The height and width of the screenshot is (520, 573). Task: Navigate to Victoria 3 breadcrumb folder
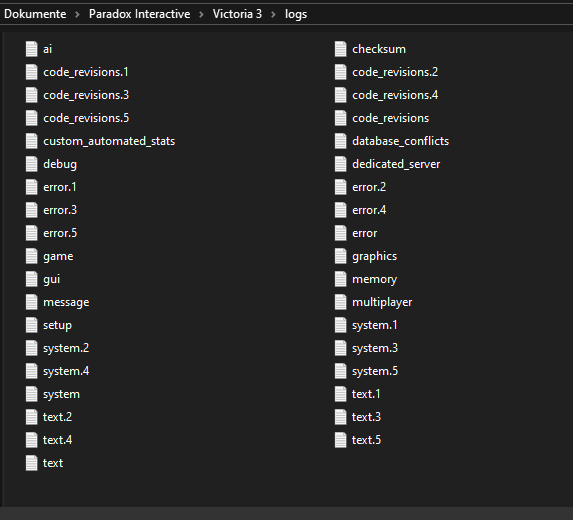pos(238,14)
